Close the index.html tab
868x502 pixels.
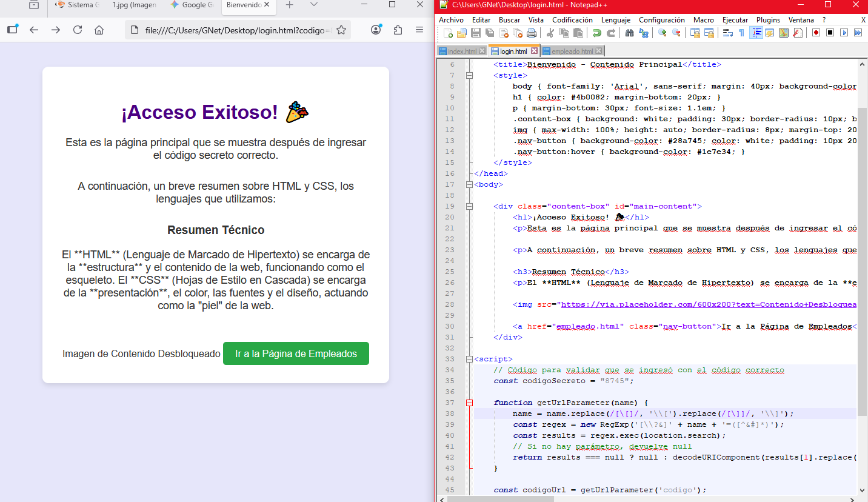(482, 51)
